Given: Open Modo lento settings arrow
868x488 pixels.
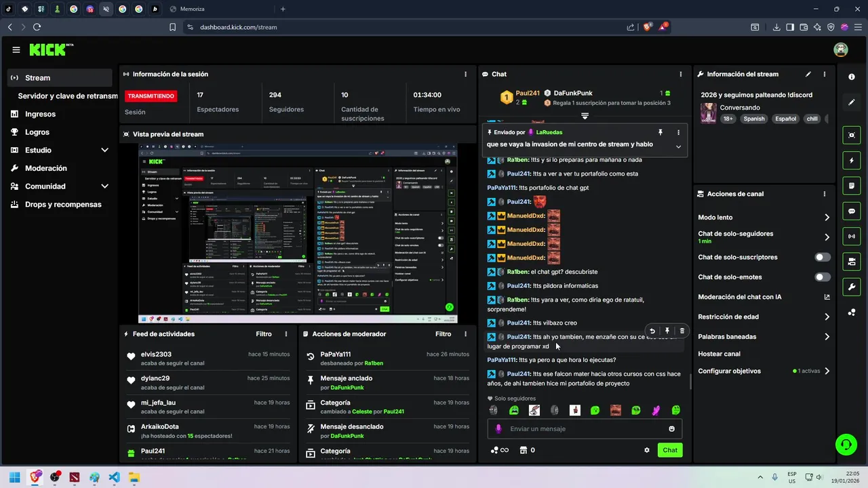Looking at the screenshot, I should pyautogui.click(x=827, y=218).
